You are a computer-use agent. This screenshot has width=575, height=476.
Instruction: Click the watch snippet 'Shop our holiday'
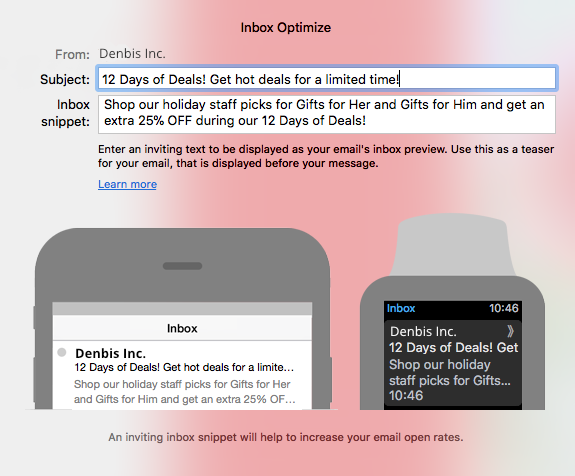pyautogui.click(x=440, y=365)
